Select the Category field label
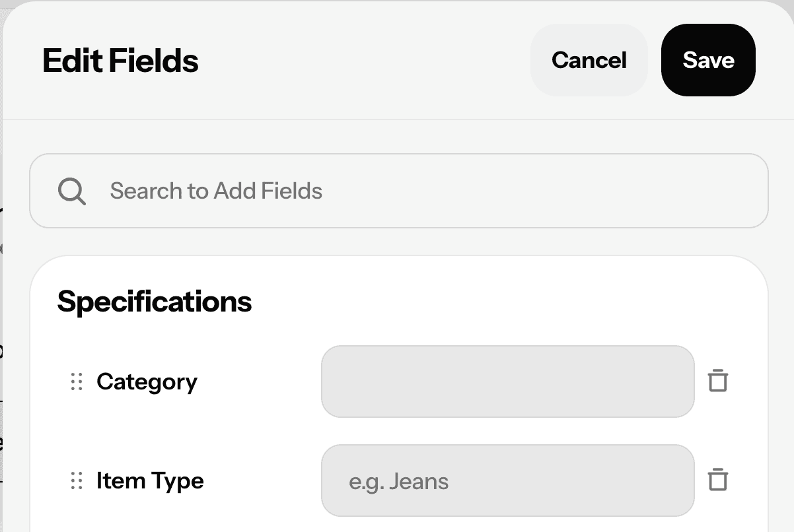The image size is (794, 532). coord(147,382)
